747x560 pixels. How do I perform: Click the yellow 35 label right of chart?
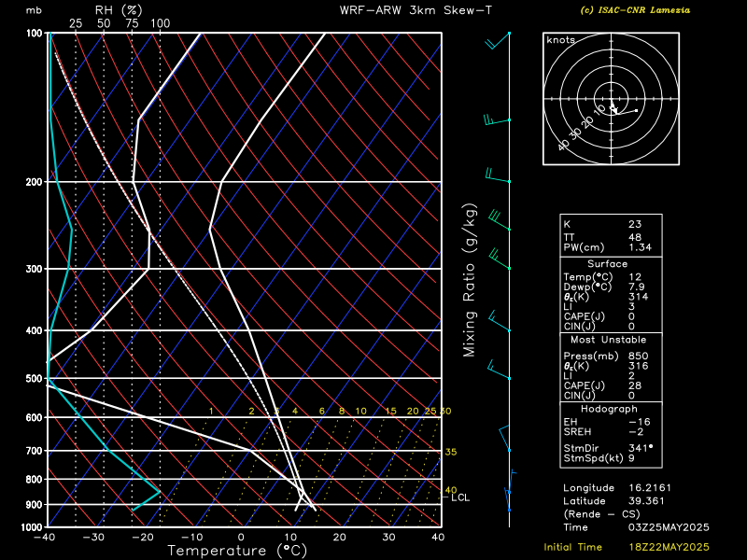(451, 452)
